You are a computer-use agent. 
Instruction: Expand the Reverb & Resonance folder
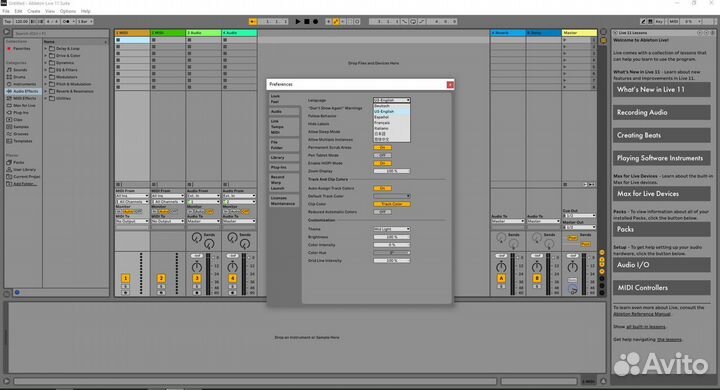[x=45, y=91]
